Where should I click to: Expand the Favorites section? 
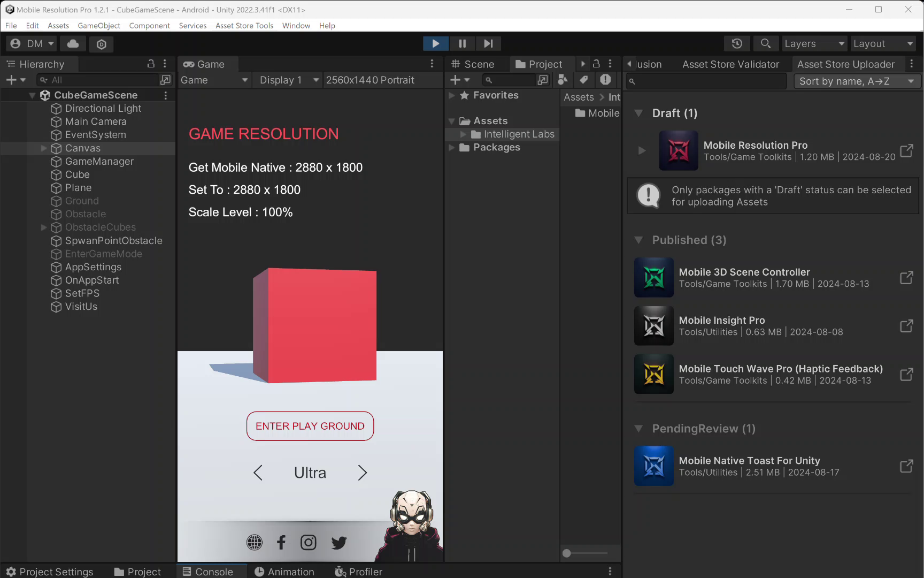click(x=452, y=95)
